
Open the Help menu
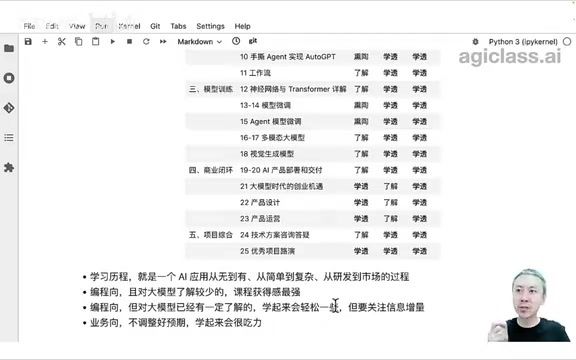coord(242,26)
